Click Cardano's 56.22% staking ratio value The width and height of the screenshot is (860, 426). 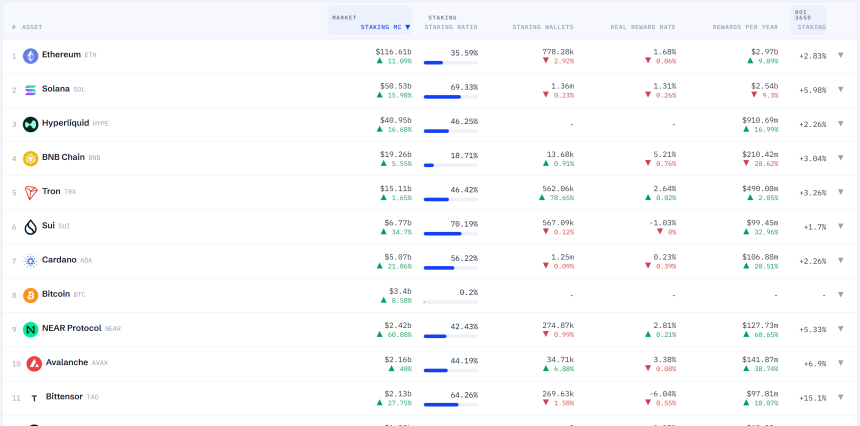point(464,257)
